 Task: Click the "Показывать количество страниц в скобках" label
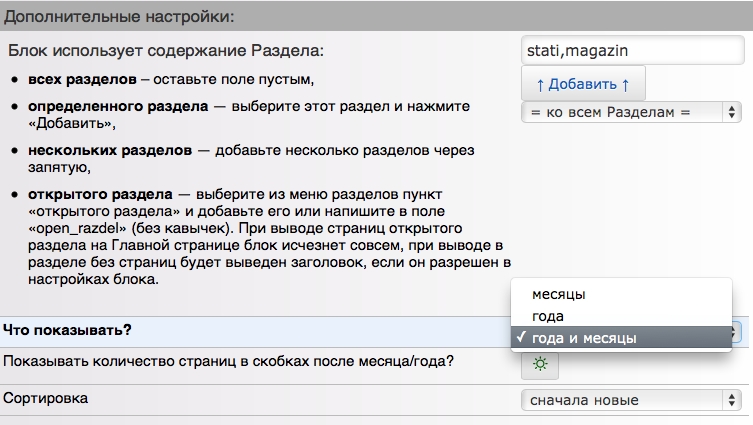(228, 361)
